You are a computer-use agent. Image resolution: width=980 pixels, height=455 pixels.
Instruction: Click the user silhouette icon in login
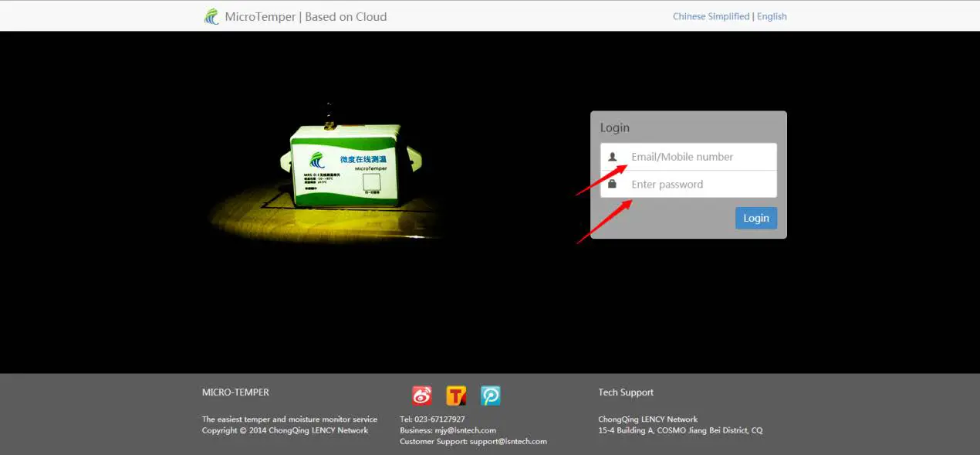coord(613,157)
